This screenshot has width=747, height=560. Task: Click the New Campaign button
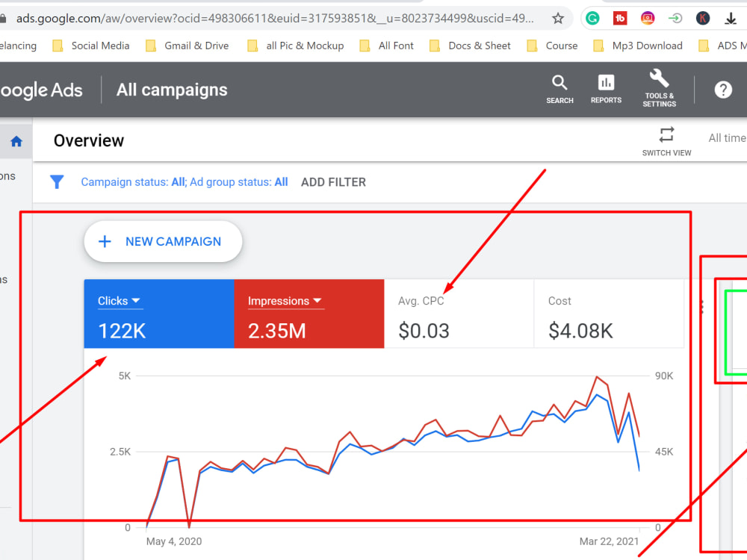(x=163, y=241)
